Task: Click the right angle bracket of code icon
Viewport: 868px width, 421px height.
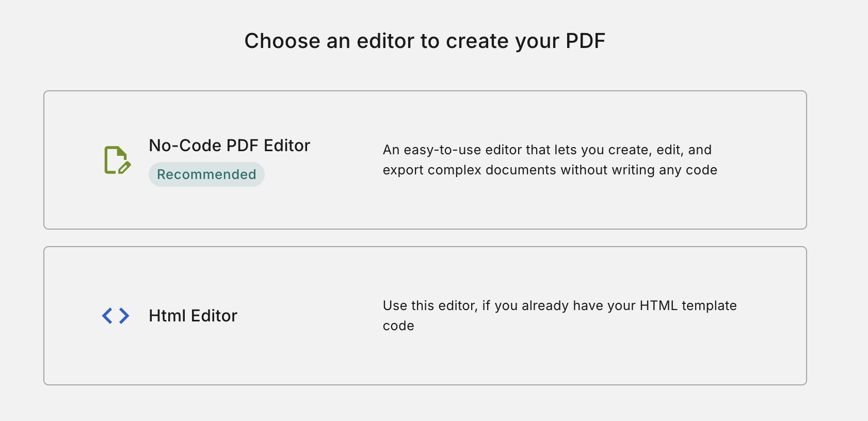Action: click(x=124, y=316)
